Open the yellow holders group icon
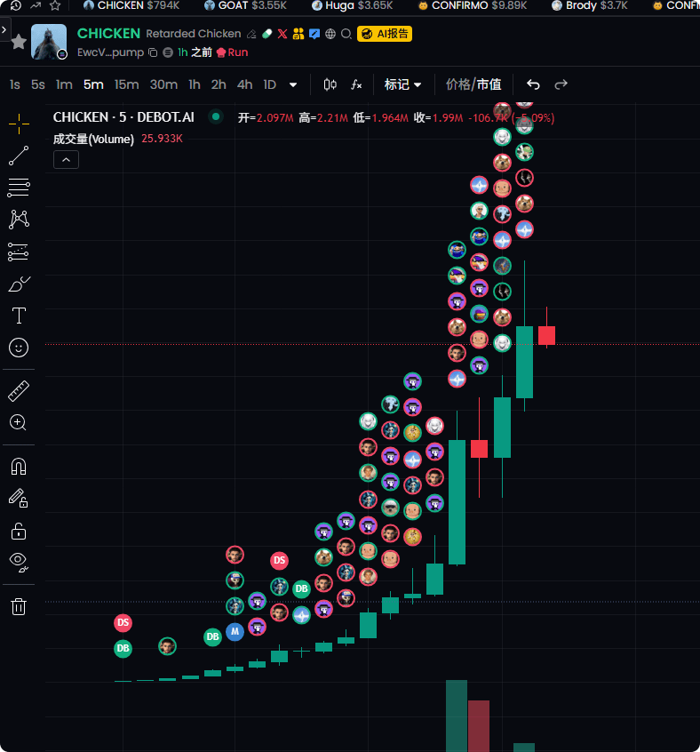Screen dimensions: 700x752 tap(298, 34)
